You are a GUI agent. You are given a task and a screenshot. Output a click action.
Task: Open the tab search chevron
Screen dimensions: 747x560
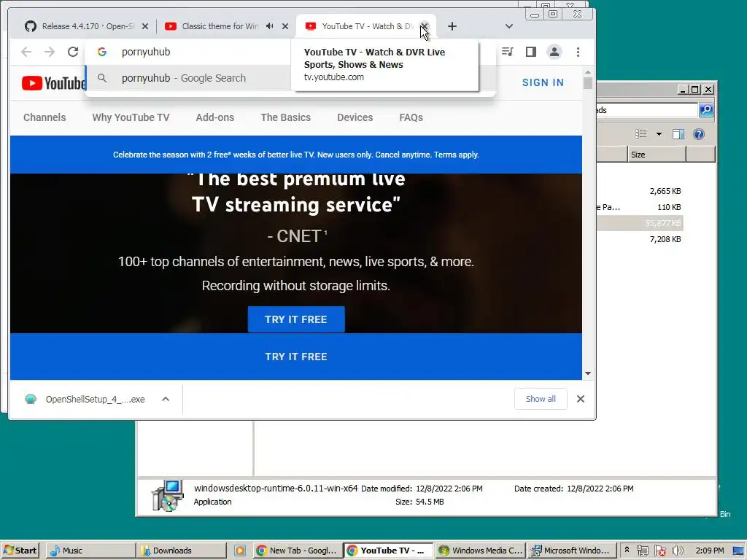tap(508, 26)
